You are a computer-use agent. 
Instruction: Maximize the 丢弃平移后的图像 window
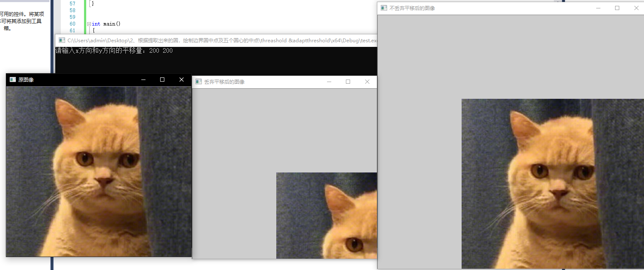348,82
